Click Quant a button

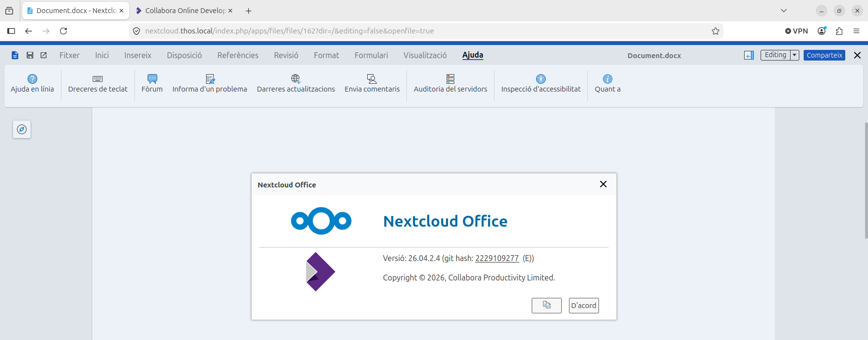pyautogui.click(x=608, y=84)
